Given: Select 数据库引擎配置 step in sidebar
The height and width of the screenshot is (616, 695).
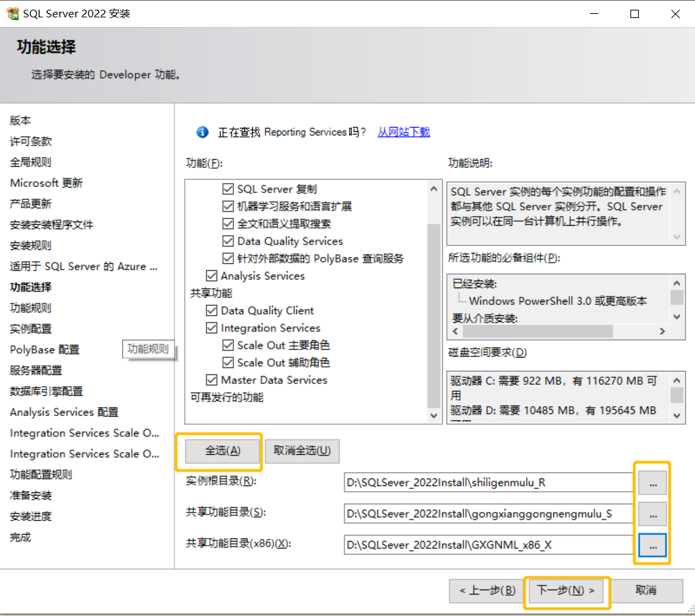Looking at the screenshot, I should [47, 392].
